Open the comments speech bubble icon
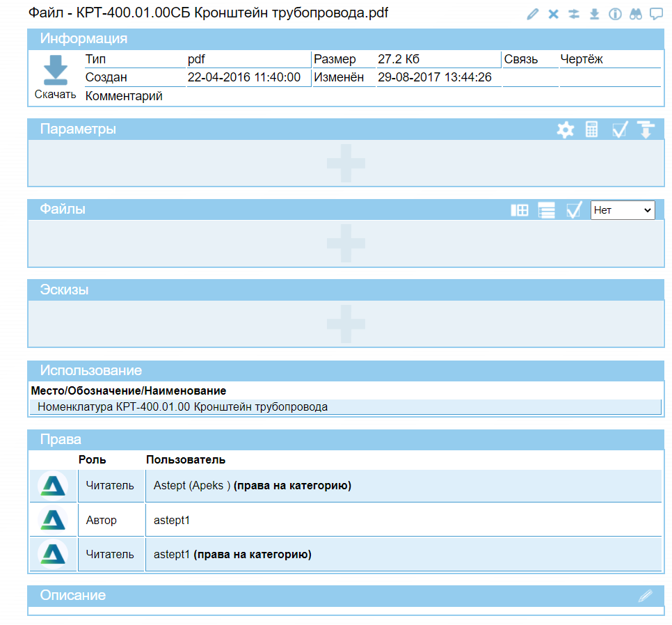Viewport: 672px width, 625px height. click(x=655, y=14)
